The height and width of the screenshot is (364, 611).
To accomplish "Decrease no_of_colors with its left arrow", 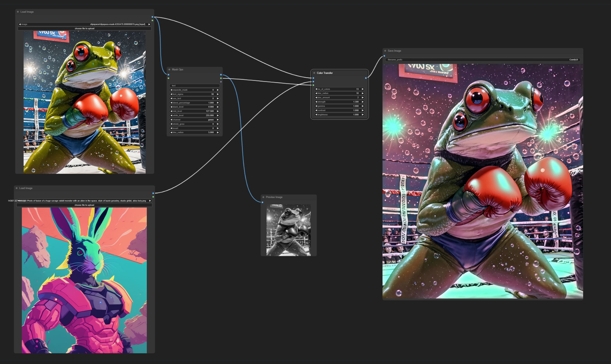I will coord(316,89).
